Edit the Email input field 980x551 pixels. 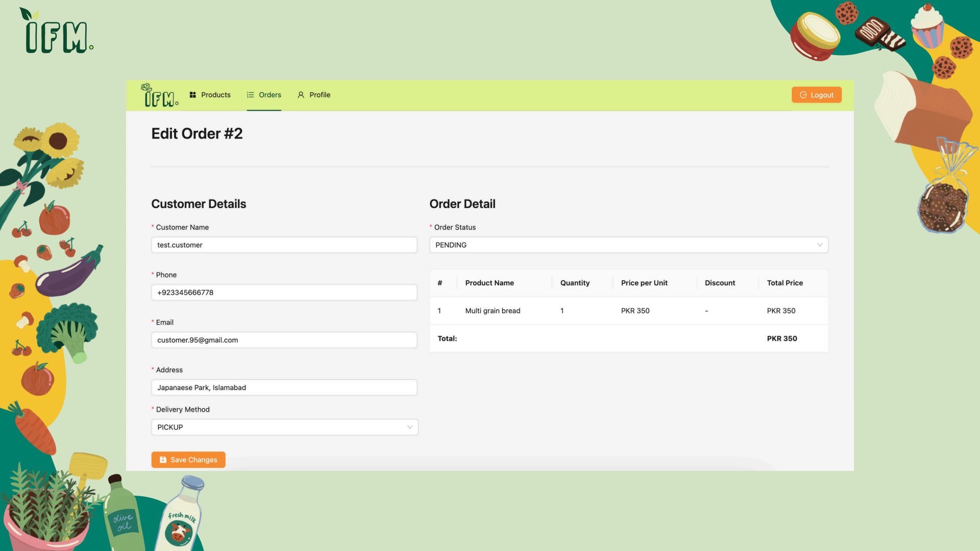pyautogui.click(x=284, y=340)
